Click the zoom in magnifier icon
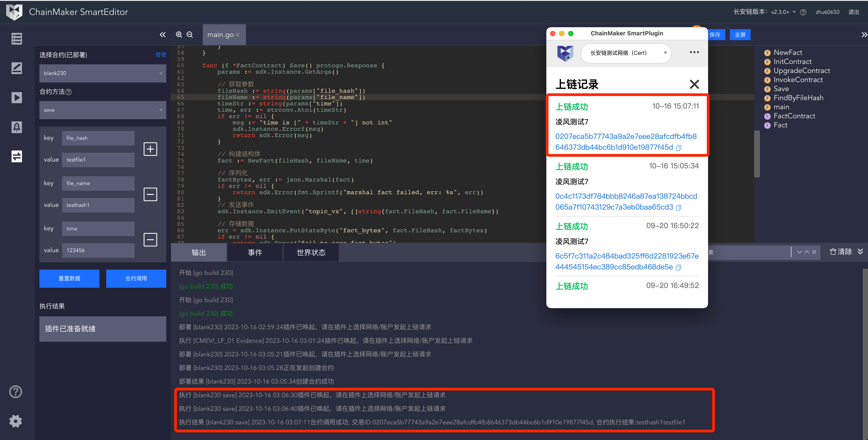868x440 pixels. coord(179,35)
